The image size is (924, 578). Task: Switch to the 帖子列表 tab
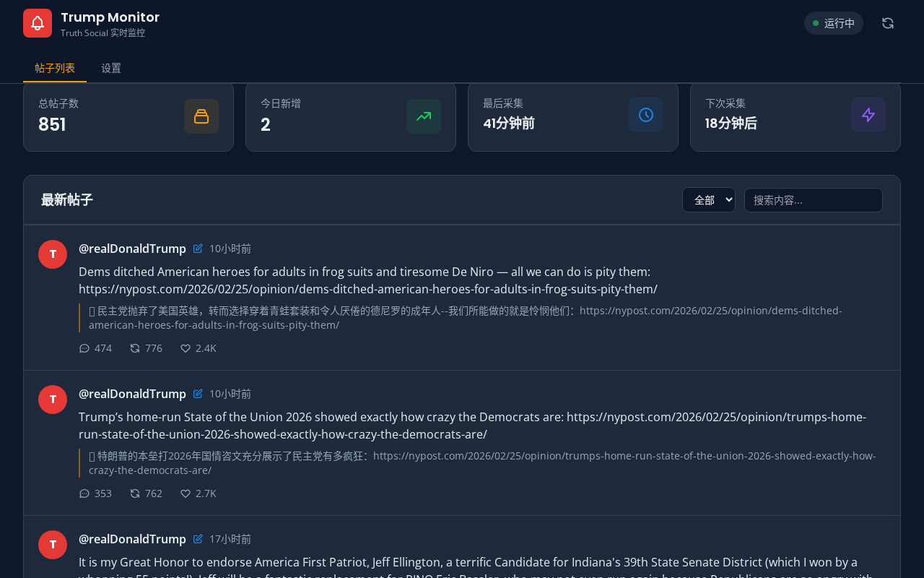click(55, 69)
